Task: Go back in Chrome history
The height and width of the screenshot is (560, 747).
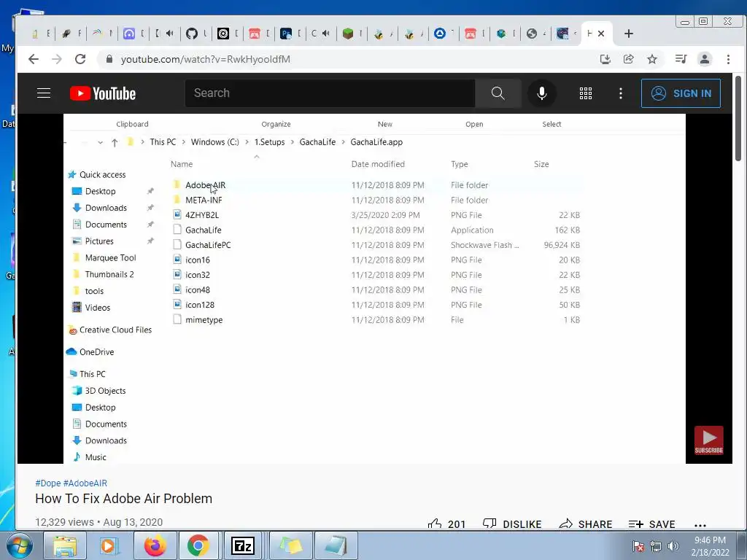Action: (34, 59)
